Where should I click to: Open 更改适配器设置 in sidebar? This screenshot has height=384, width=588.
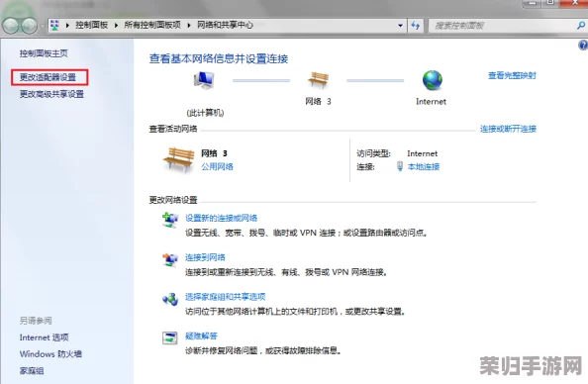pos(48,77)
